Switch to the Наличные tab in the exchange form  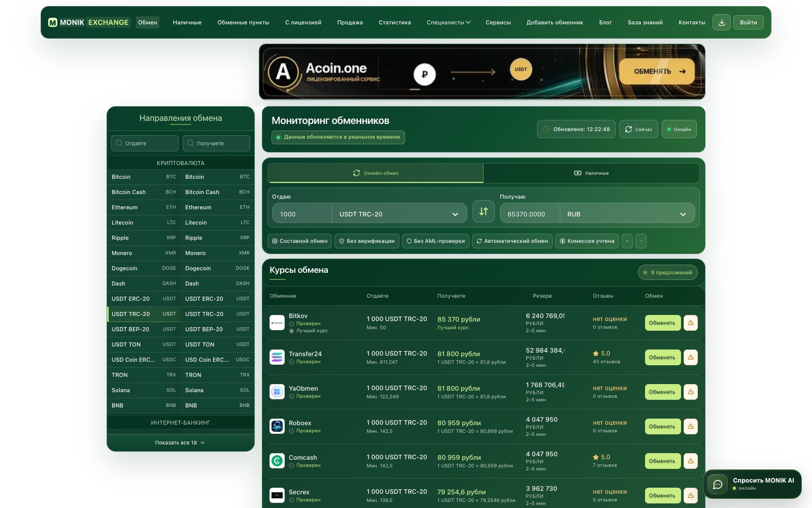coord(591,173)
